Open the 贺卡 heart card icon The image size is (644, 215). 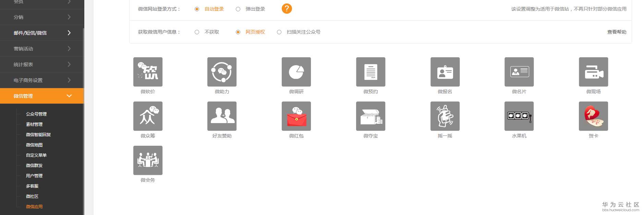pos(593,116)
